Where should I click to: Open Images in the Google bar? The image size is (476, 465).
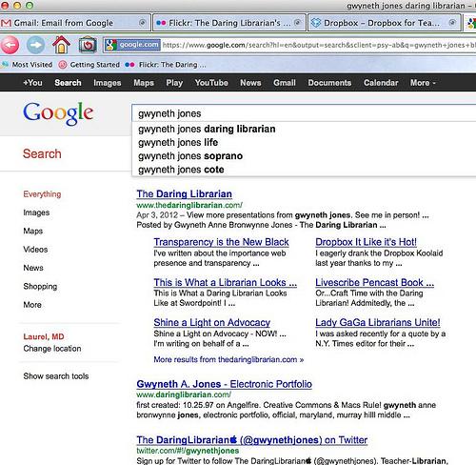(108, 83)
